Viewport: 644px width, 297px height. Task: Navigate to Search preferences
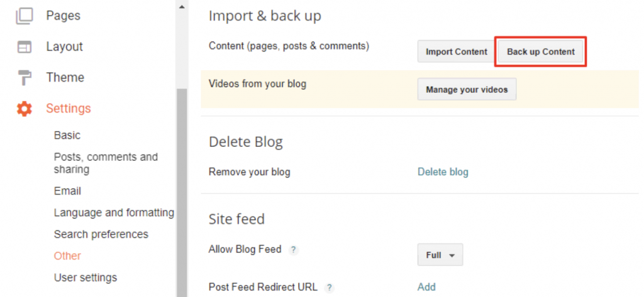[101, 234]
